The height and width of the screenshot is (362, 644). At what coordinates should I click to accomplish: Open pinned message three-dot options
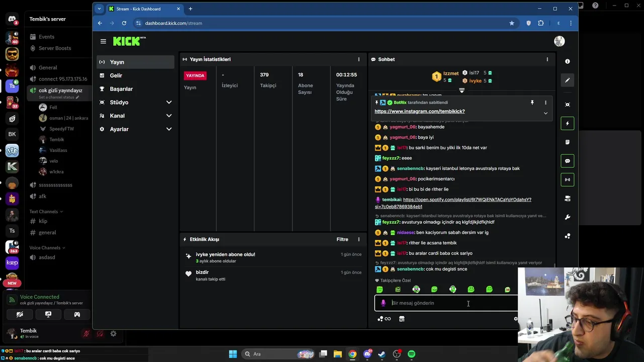click(x=545, y=103)
